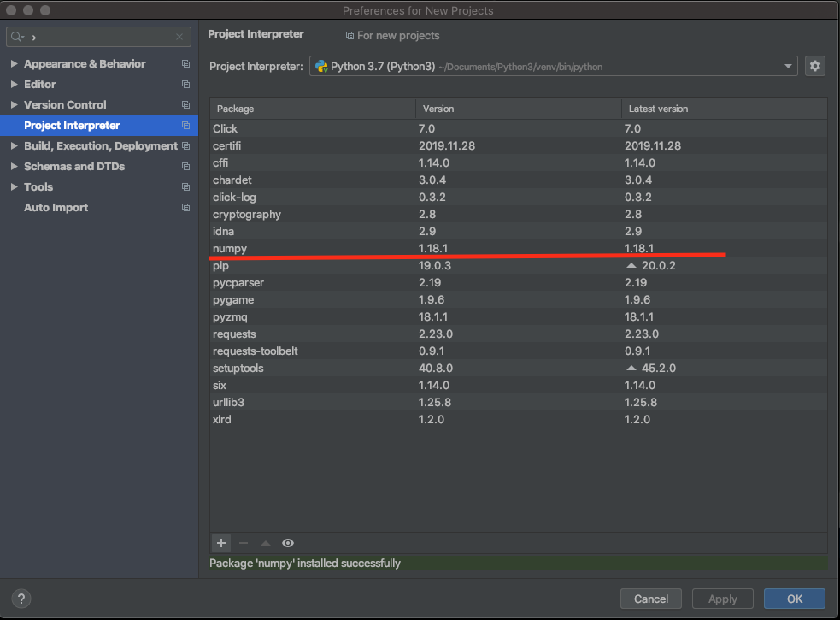The width and height of the screenshot is (840, 620).
Task: Select the chardet package row
Action: click(519, 180)
